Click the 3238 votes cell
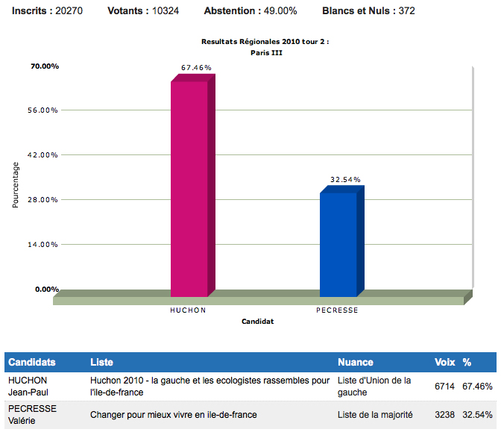Image resolution: width=504 pixels, height=438 pixels. pyautogui.click(x=444, y=415)
